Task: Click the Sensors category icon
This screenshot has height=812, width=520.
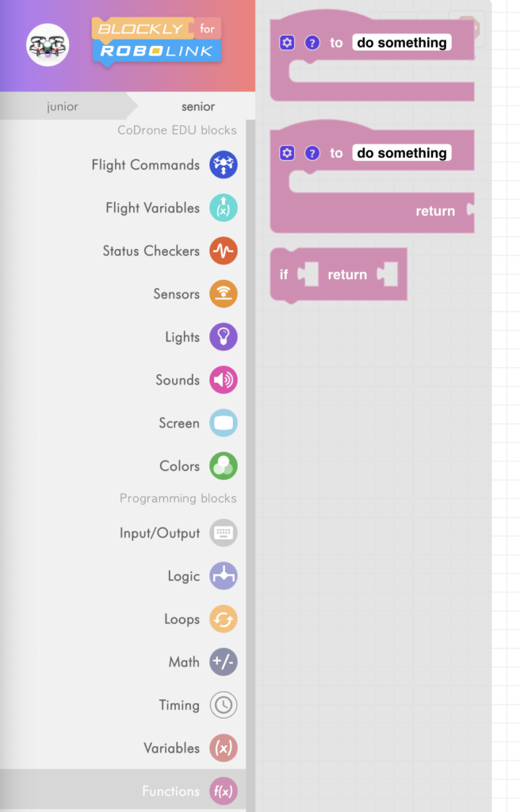Action: point(224,294)
